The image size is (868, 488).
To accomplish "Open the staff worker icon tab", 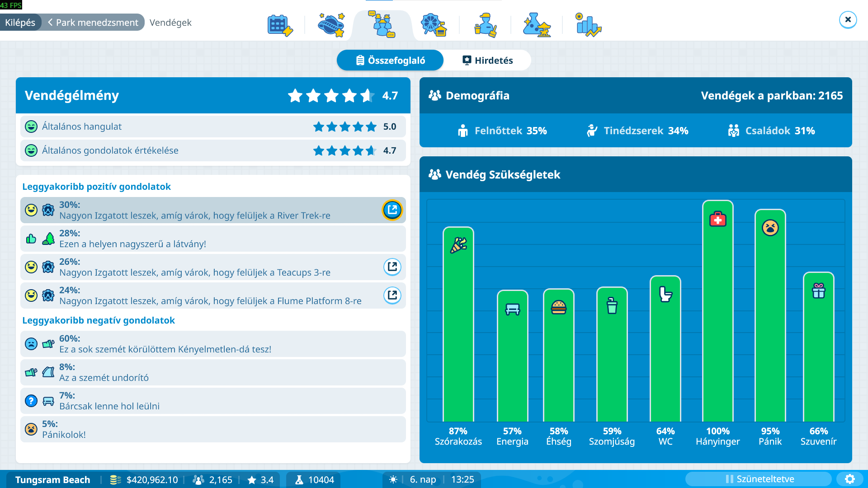I will click(486, 25).
